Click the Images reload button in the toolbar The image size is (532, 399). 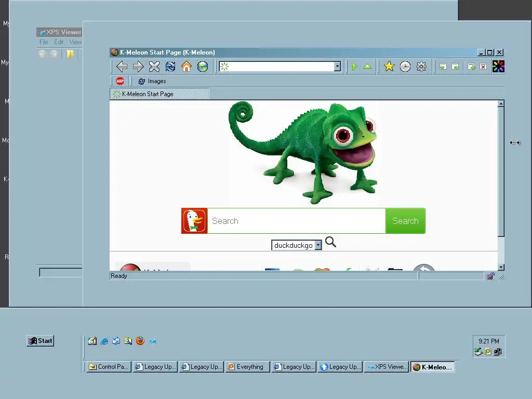click(152, 81)
